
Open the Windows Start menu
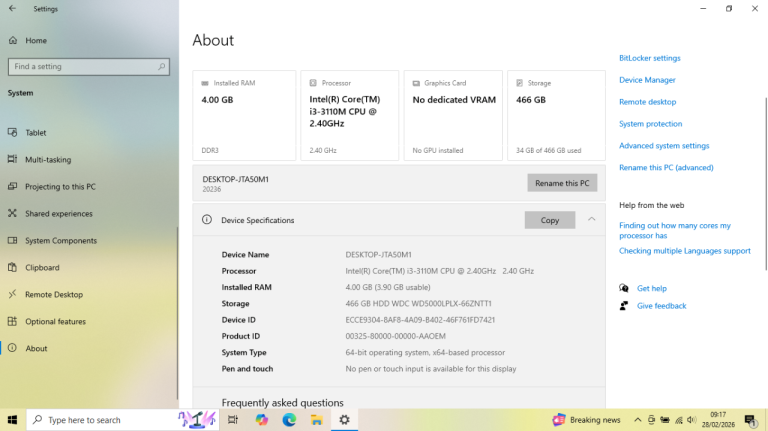pyautogui.click(x=13, y=420)
